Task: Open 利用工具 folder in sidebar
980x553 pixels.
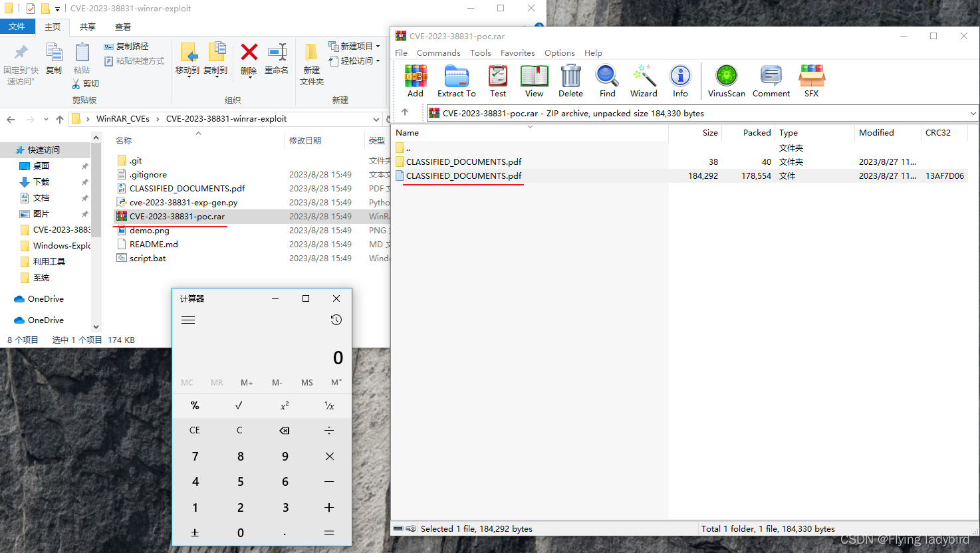Action: pyautogui.click(x=49, y=262)
